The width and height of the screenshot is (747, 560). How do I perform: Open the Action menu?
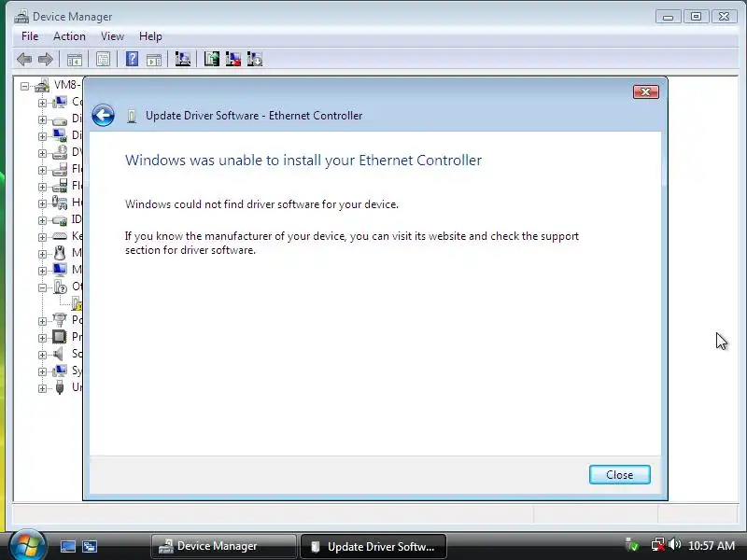click(69, 36)
